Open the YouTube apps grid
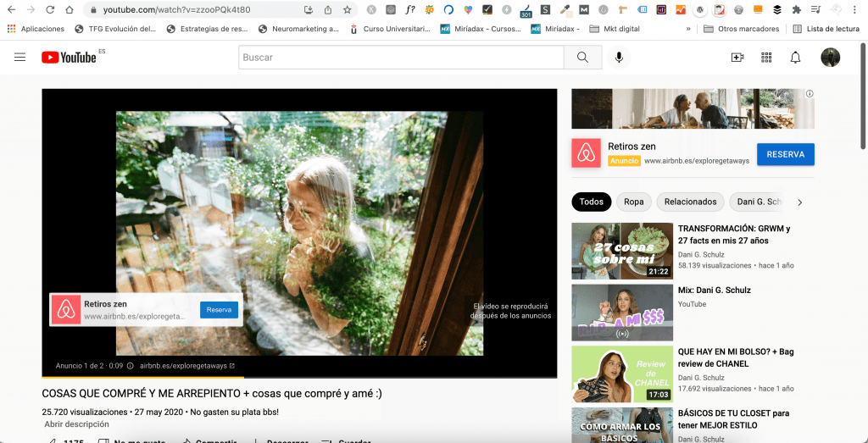 coord(766,57)
